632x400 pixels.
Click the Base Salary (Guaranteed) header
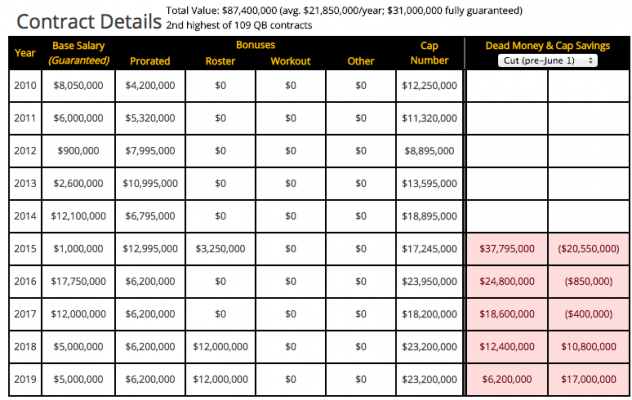tap(79, 53)
